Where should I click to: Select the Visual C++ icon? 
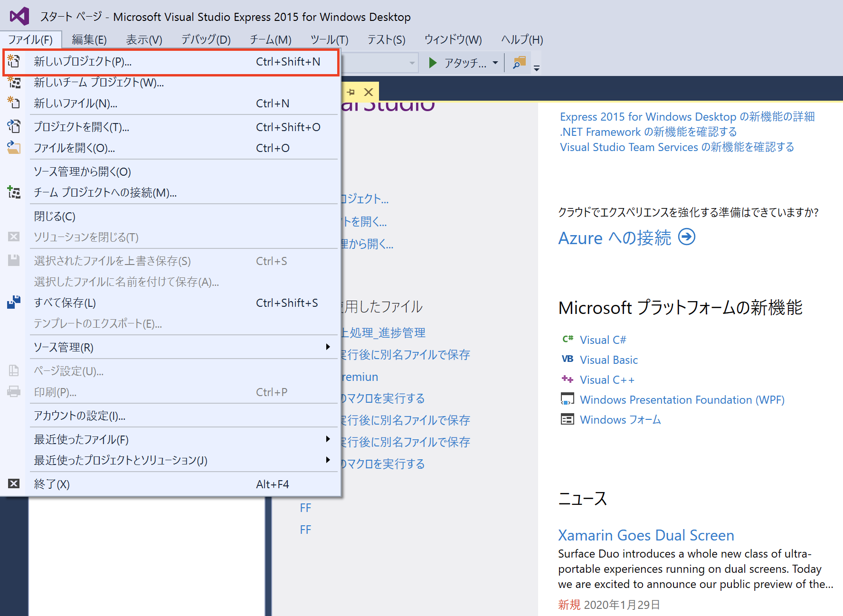568,379
